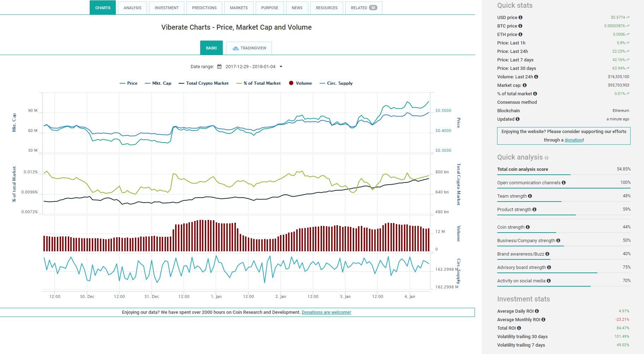Viewport: 644px width, 354px height.
Task: Click the info icon beside BTC price
Action: click(520, 26)
